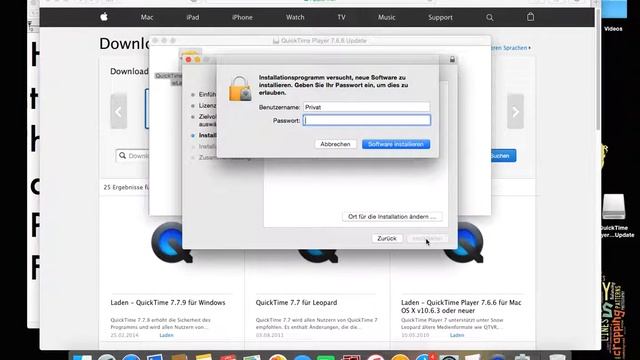The width and height of the screenshot is (640, 360).
Task: Click the search magnifier in Apple nav bar
Action: [490, 18]
